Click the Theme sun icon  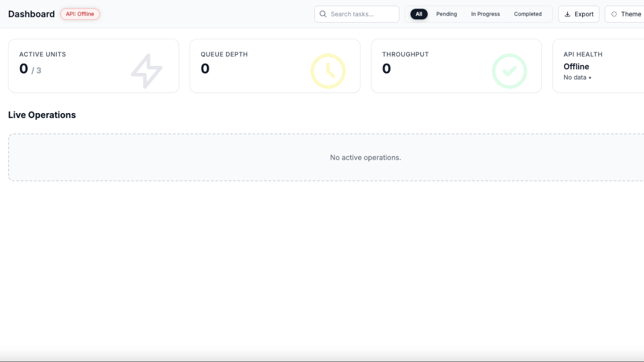[x=614, y=14]
